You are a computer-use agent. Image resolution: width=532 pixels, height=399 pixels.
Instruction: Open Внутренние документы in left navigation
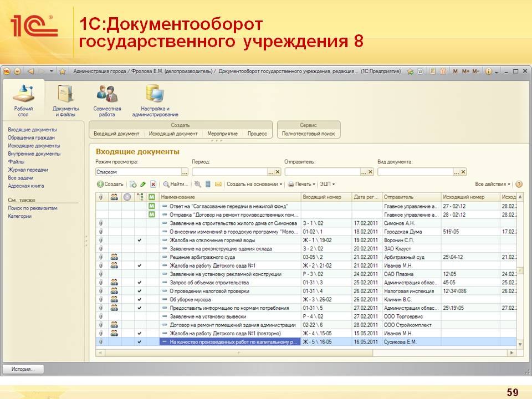[x=34, y=154]
